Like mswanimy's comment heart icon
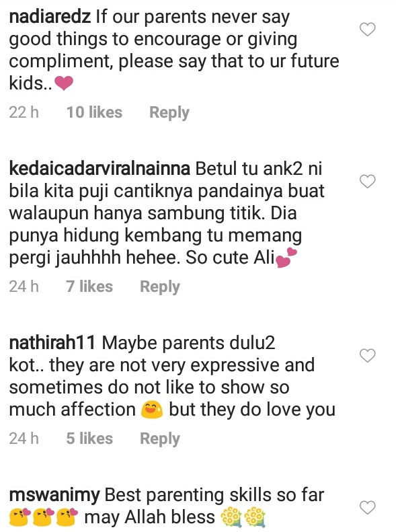Viewport: 396px width, 532px height. coord(368,507)
